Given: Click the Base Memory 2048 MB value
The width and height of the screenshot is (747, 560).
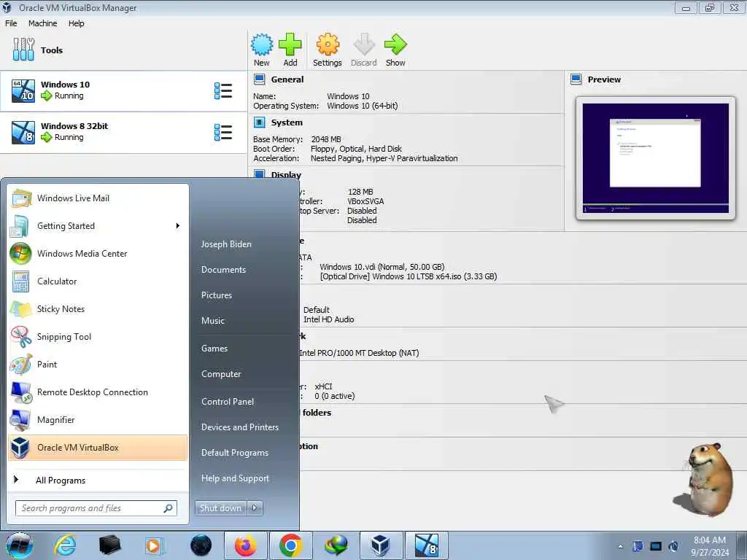Looking at the screenshot, I should pos(326,139).
